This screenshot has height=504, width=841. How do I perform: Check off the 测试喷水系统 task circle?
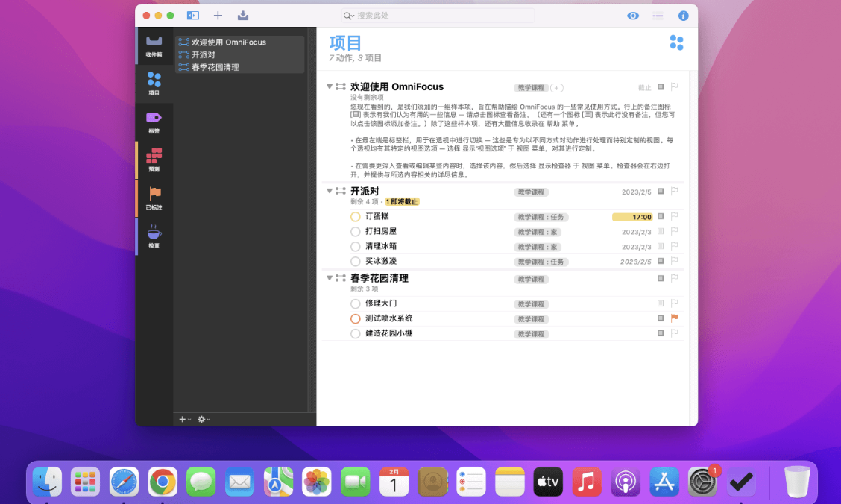[x=355, y=318]
